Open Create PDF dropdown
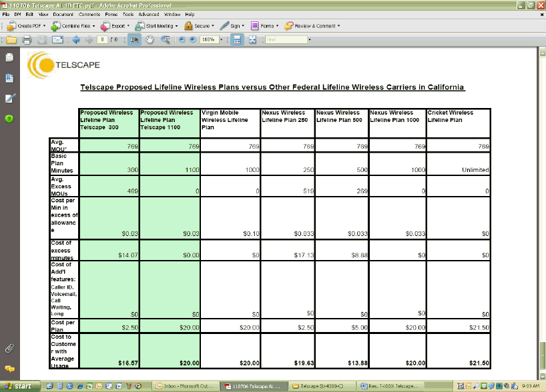546x392 pixels. point(26,26)
